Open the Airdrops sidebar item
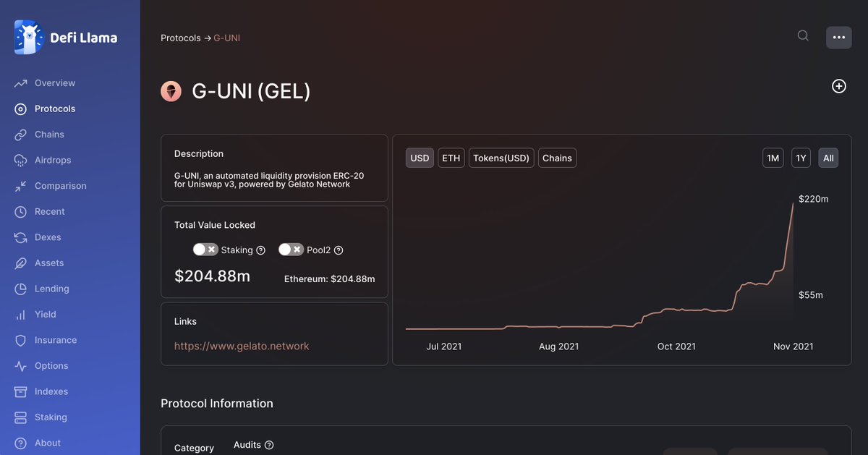The width and height of the screenshot is (868, 455). tap(53, 161)
